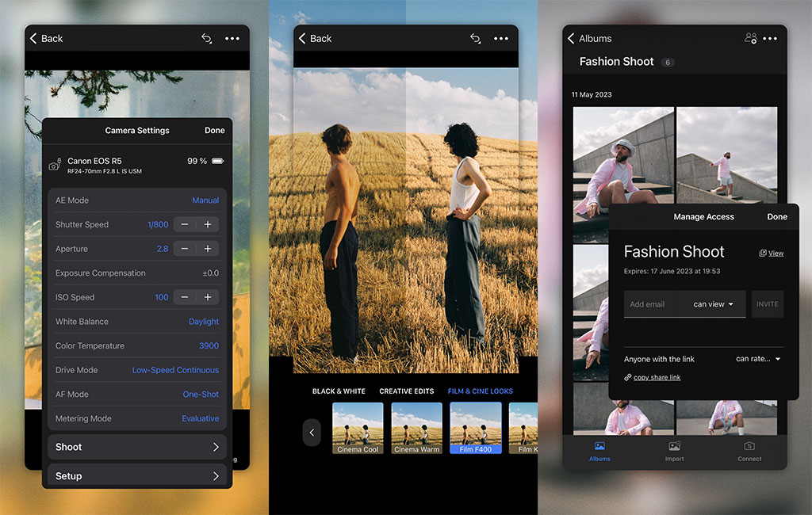Change AF Mode One-Shot
Viewport: 812px width, 515px height.
pos(201,395)
